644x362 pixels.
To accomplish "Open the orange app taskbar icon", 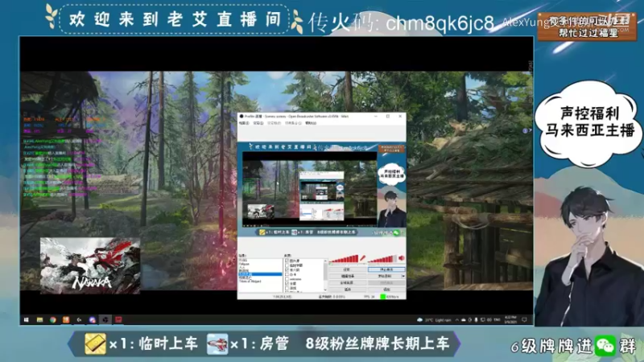I will [x=66, y=319].
